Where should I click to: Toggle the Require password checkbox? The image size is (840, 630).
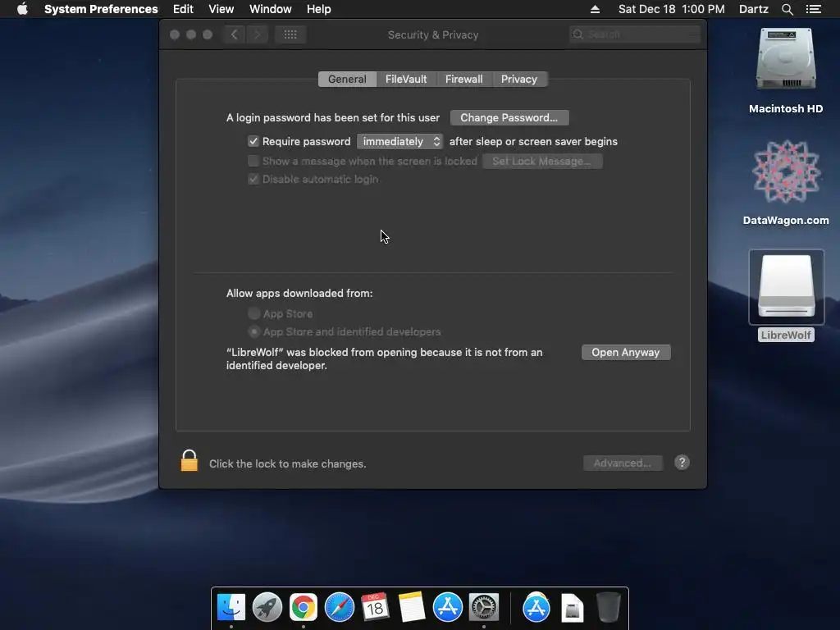(x=253, y=141)
